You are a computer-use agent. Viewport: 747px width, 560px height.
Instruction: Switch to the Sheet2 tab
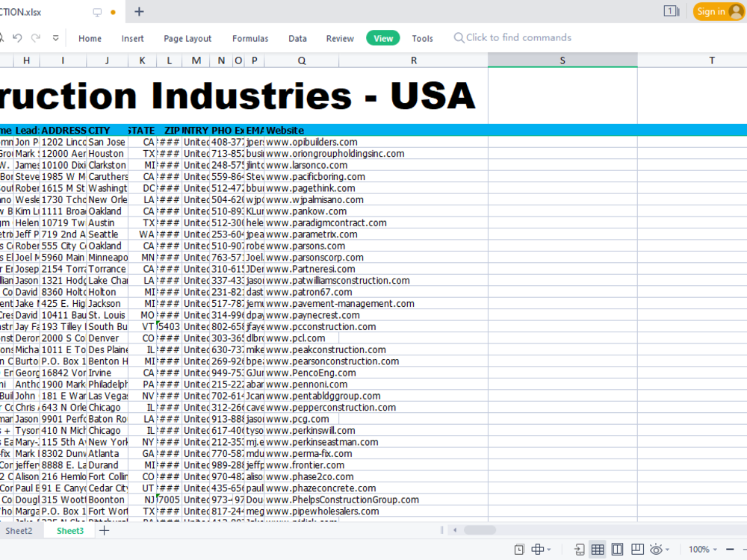pos(19,530)
